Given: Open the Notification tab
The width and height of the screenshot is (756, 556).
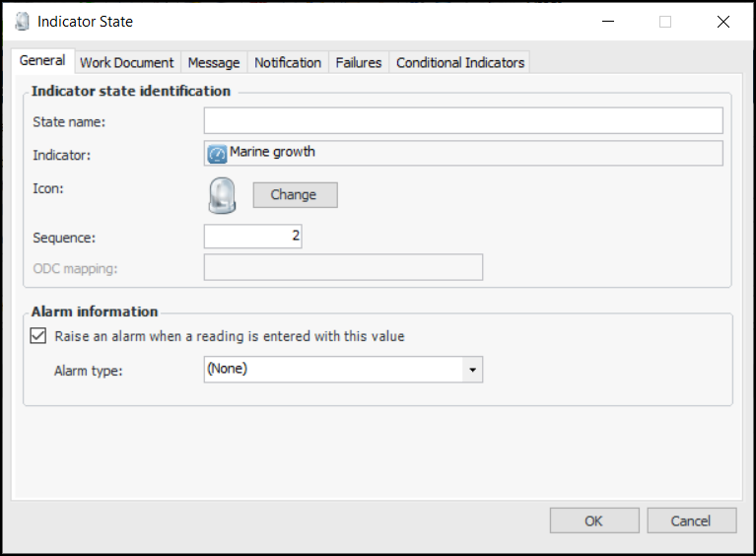Looking at the screenshot, I should [x=288, y=62].
